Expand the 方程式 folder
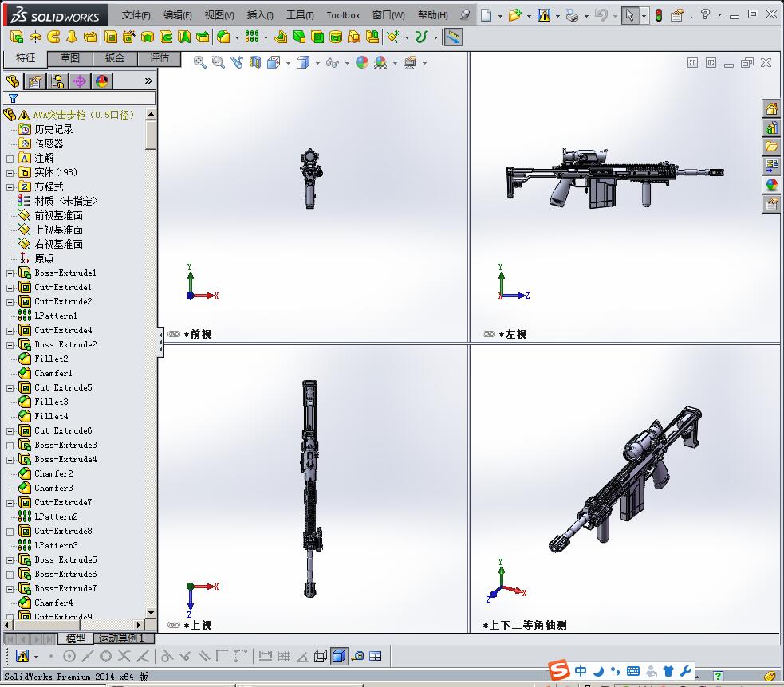 (10, 187)
